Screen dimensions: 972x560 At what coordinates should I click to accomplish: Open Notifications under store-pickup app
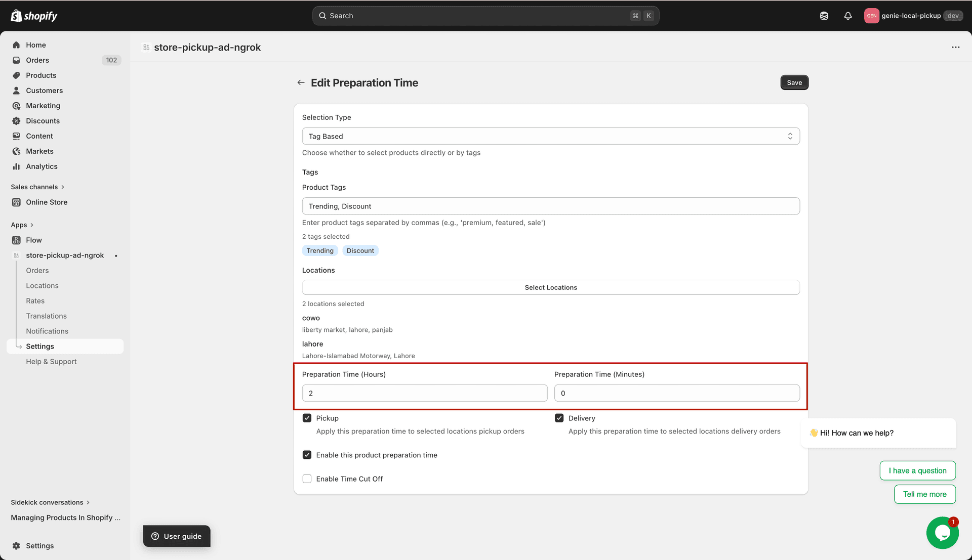click(x=47, y=331)
